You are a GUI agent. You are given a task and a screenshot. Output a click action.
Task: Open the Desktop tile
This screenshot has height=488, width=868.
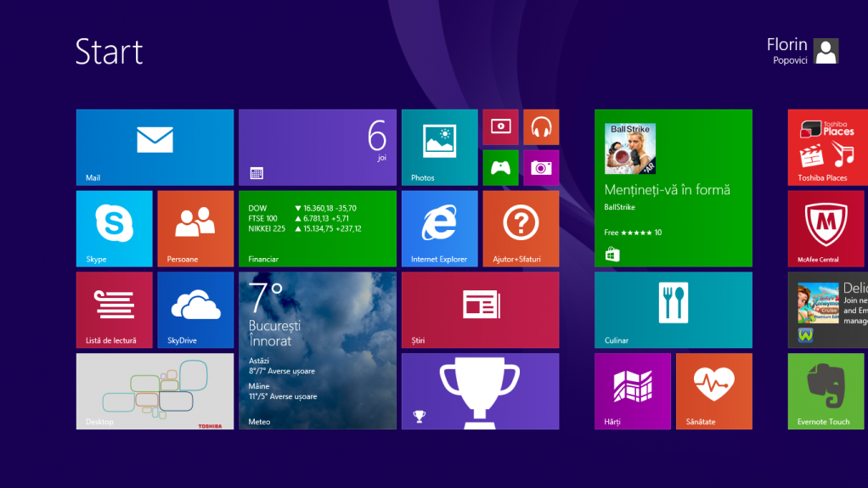[x=155, y=391]
